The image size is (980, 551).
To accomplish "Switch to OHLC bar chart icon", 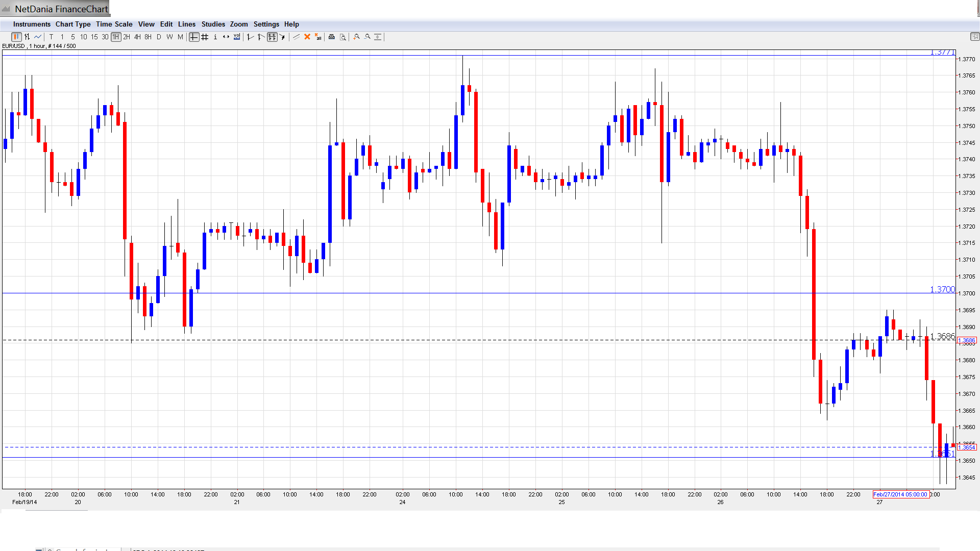I will pyautogui.click(x=27, y=37).
